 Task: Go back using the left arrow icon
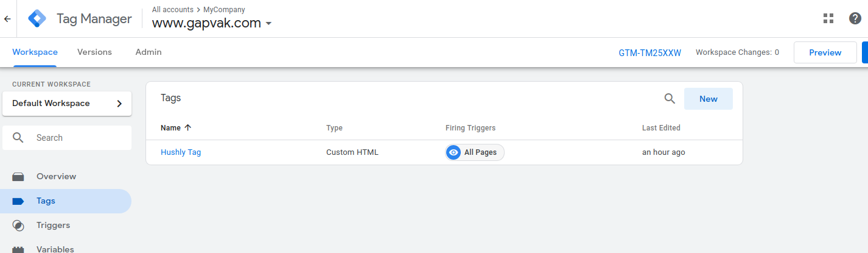pyautogui.click(x=7, y=19)
